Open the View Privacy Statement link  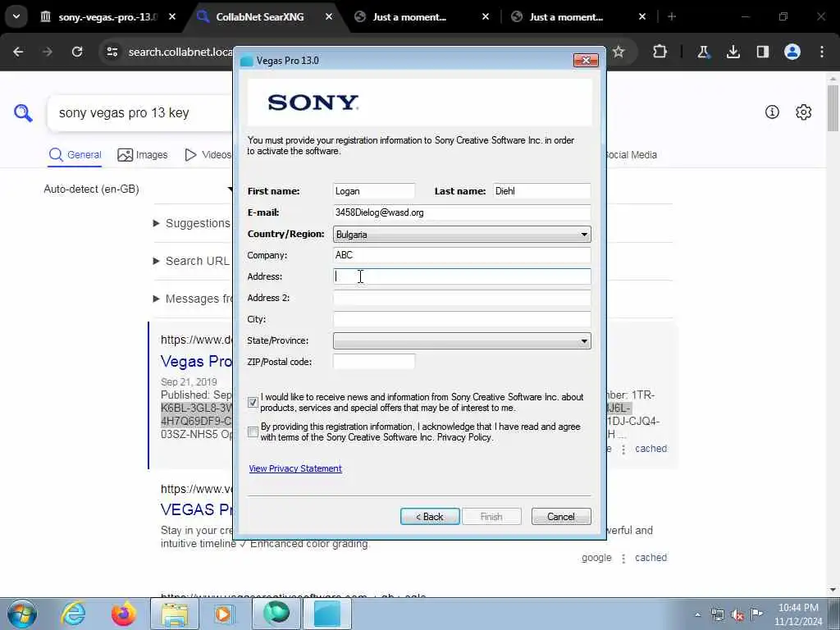295,468
